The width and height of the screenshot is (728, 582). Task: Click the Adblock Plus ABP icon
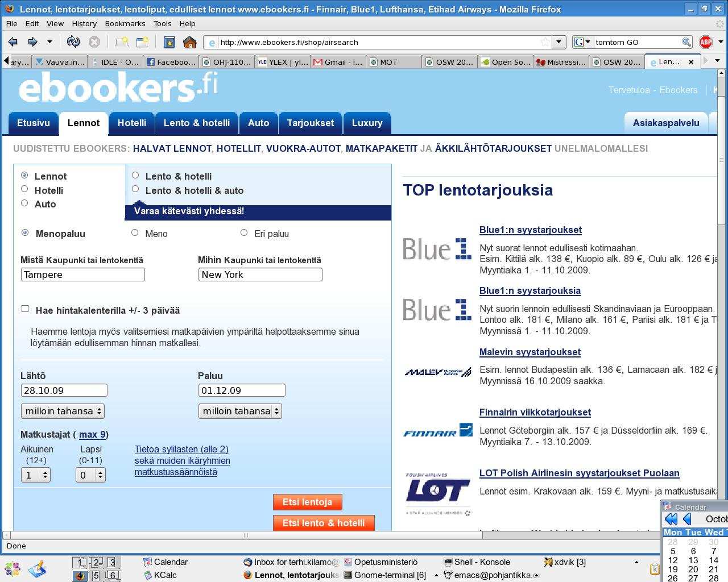click(x=706, y=42)
